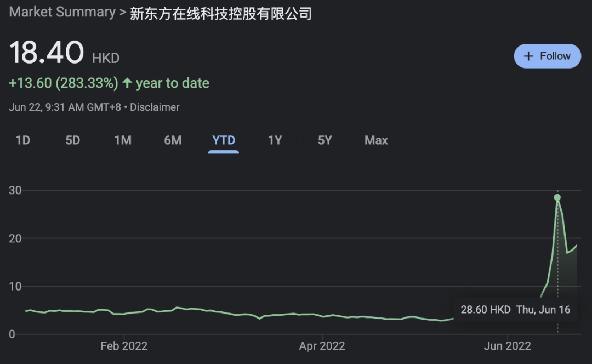Viewport: 592px width, 364px height.
Task: Open the 新东方在线科技控股有限公司 company title
Action: point(220,13)
